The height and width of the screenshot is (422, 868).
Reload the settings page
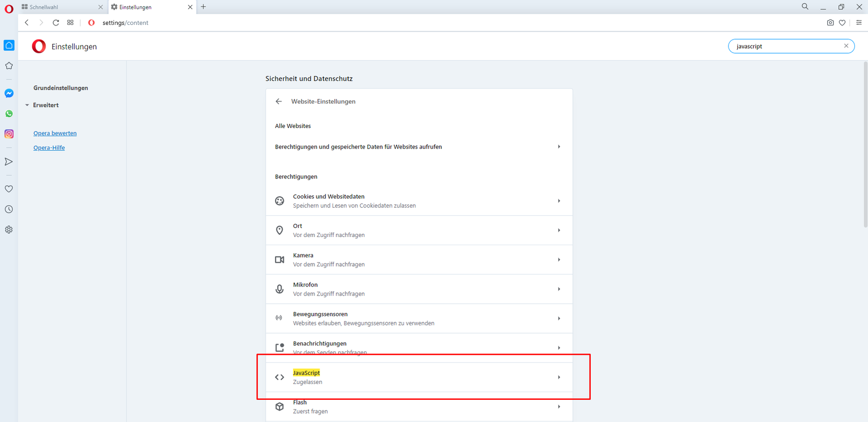pyautogui.click(x=56, y=23)
